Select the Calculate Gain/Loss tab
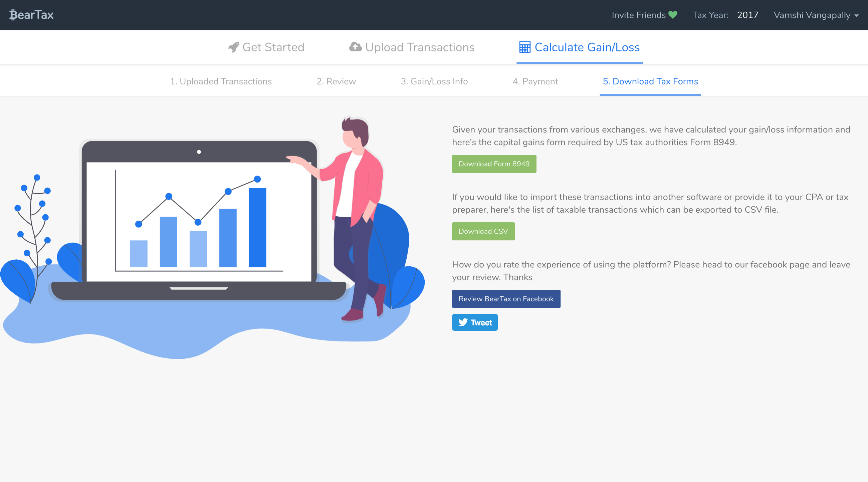This screenshot has width=868, height=482. click(587, 47)
